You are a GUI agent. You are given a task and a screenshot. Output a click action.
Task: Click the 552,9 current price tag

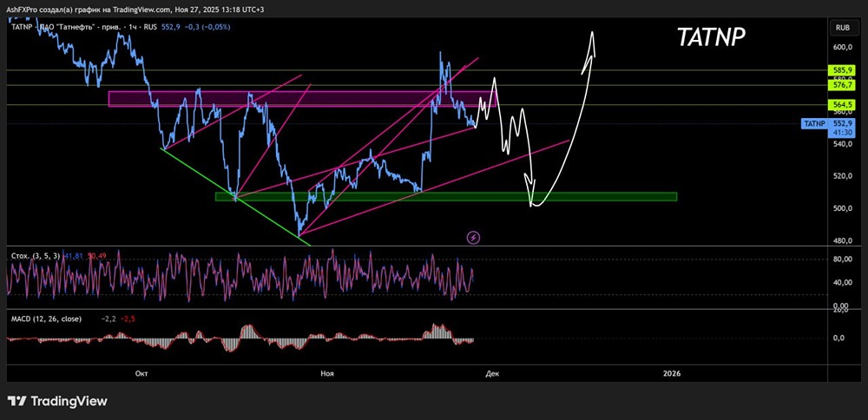pyautogui.click(x=842, y=124)
